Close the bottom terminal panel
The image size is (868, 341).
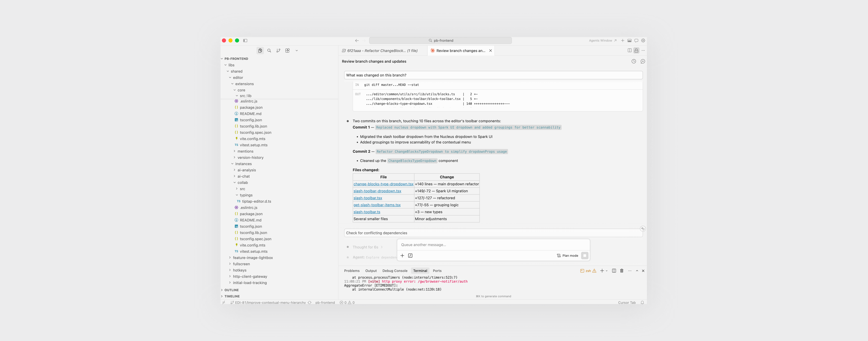coord(643,271)
